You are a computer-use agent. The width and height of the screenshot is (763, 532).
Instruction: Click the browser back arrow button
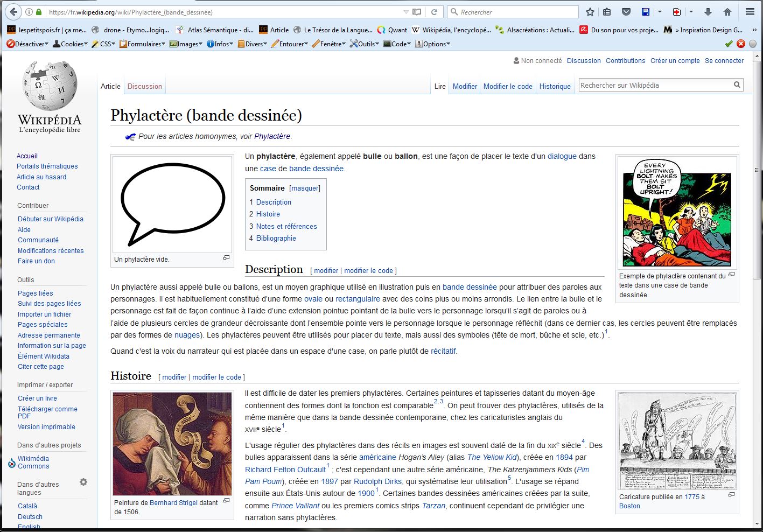pyautogui.click(x=13, y=12)
